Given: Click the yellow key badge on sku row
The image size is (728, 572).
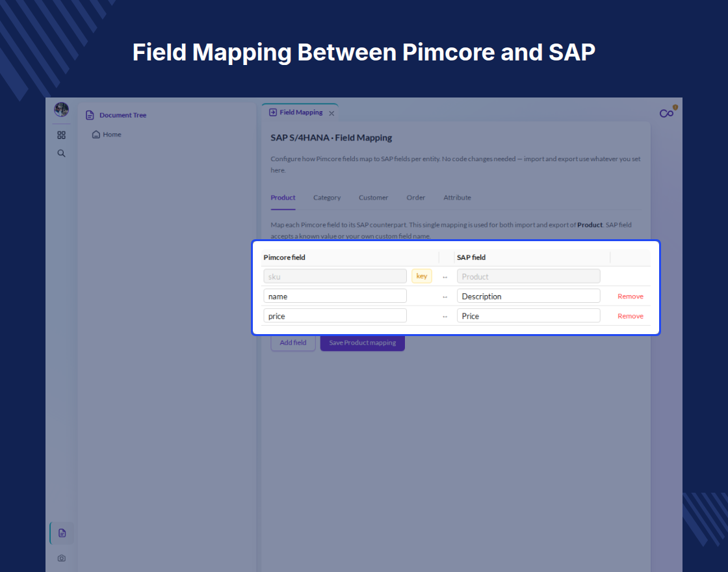Looking at the screenshot, I should point(422,276).
